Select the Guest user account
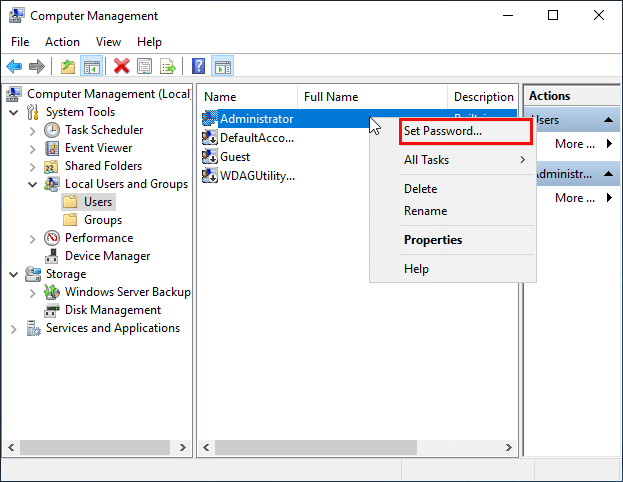Viewport: 623px width, 482px height. coord(234,157)
